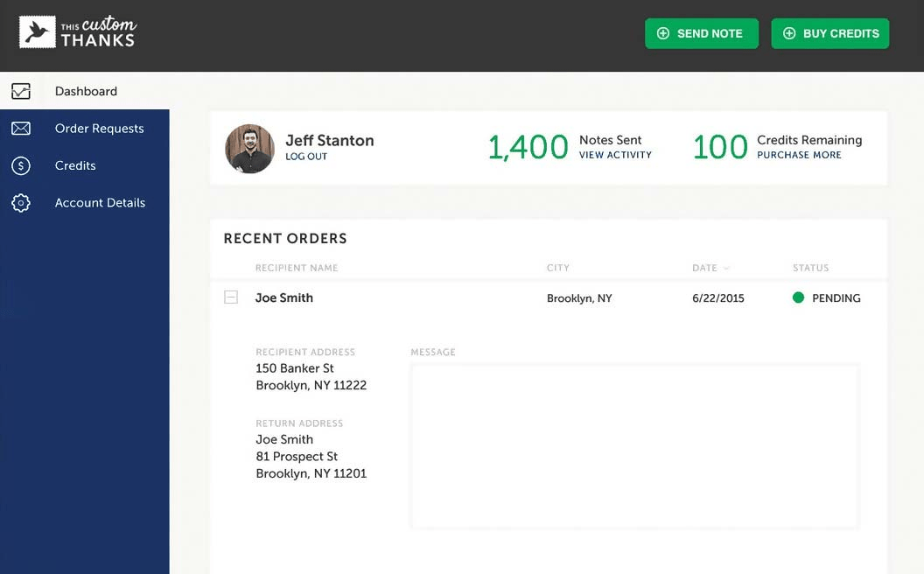
Task: Click the green Pending status dot
Action: click(798, 297)
